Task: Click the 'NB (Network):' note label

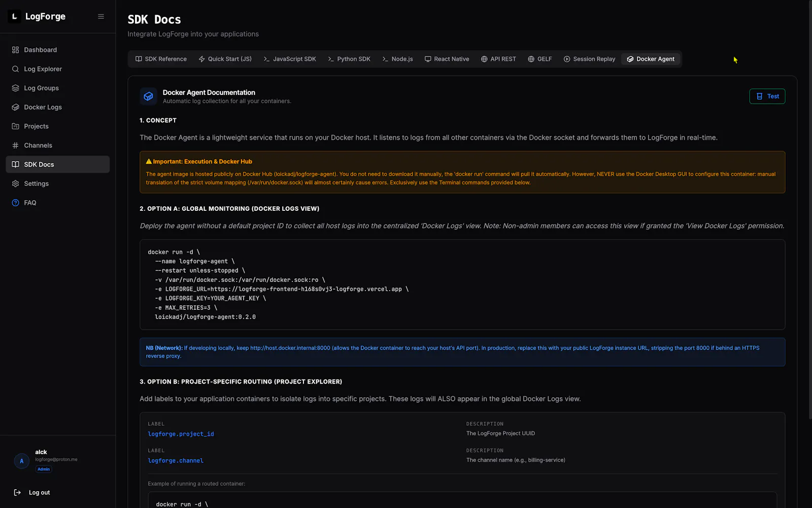Action: coord(164,348)
